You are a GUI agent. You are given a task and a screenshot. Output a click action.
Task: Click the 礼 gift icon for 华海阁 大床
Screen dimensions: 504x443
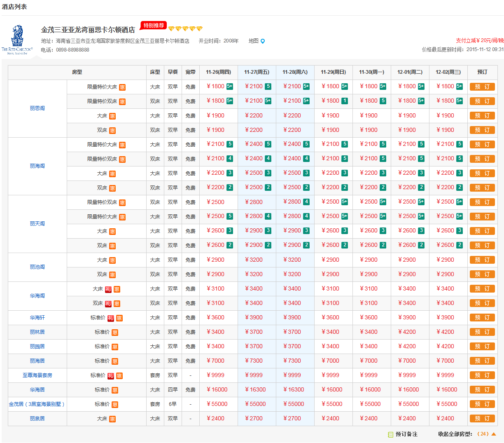pyautogui.click(x=108, y=289)
